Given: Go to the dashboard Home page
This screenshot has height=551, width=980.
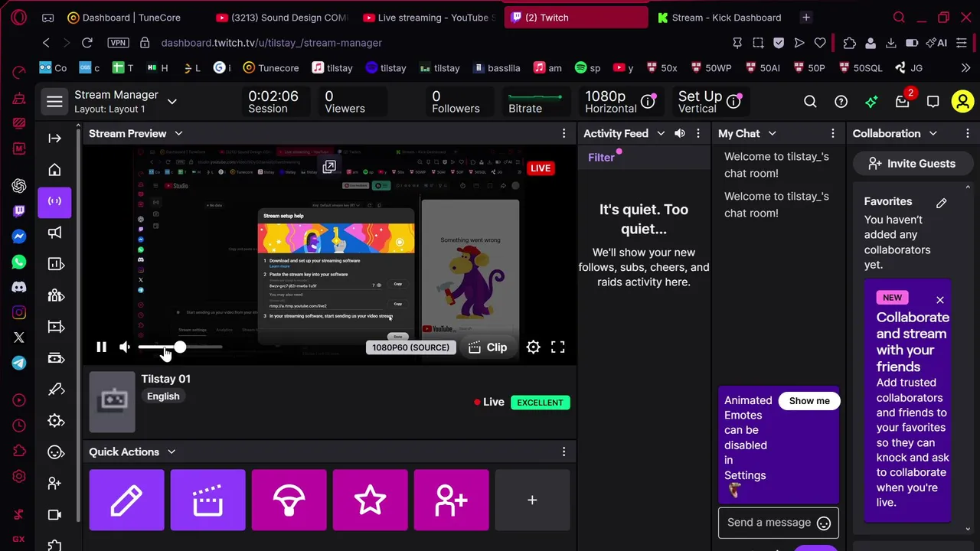Looking at the screenshot, I should pyautogui.click(x=54, y=170).
